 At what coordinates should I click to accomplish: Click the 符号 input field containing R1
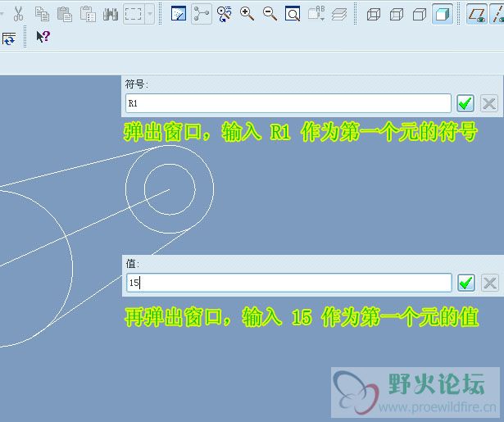(288, 103)
